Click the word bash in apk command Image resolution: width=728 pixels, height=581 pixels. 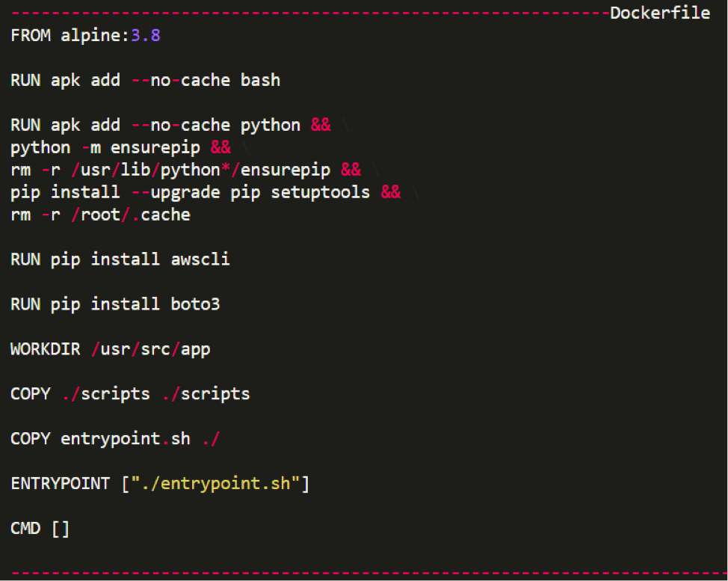pos(260,80)
